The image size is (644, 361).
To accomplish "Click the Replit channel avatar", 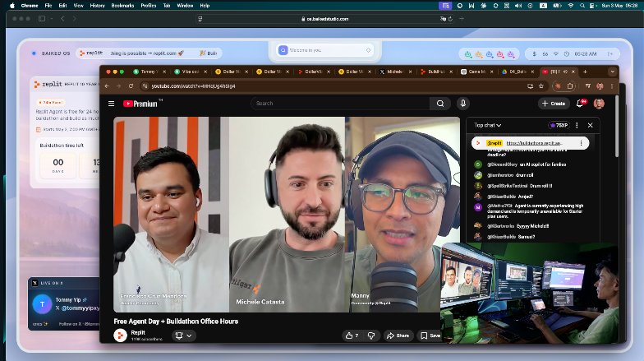I will click(x=120, y=336).
